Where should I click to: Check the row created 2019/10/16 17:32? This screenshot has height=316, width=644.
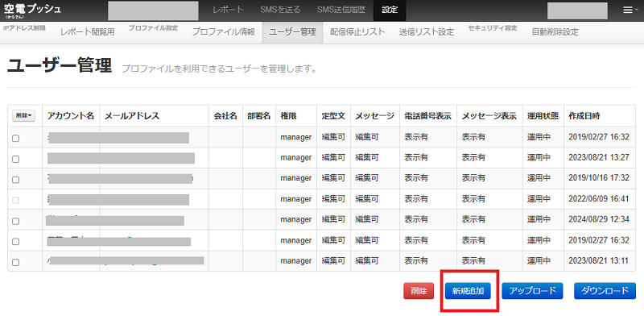pyautogui.click(x=15, y=180)
